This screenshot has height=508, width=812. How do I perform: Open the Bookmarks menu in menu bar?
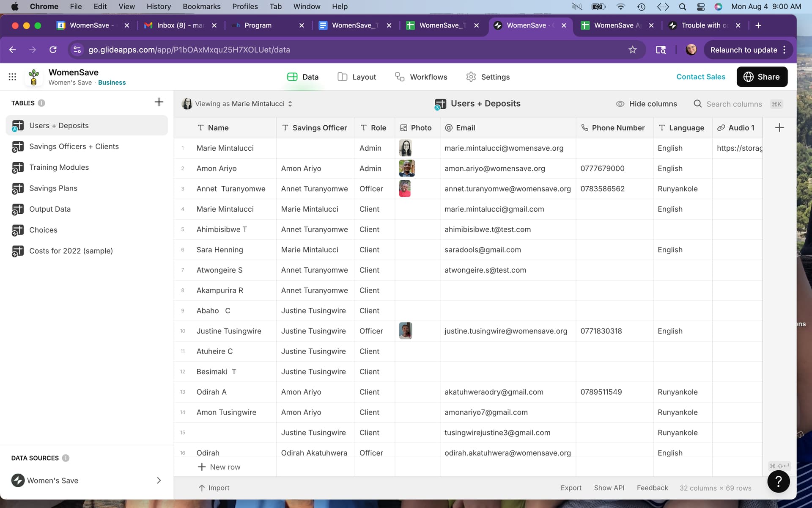tap(201, 6)
